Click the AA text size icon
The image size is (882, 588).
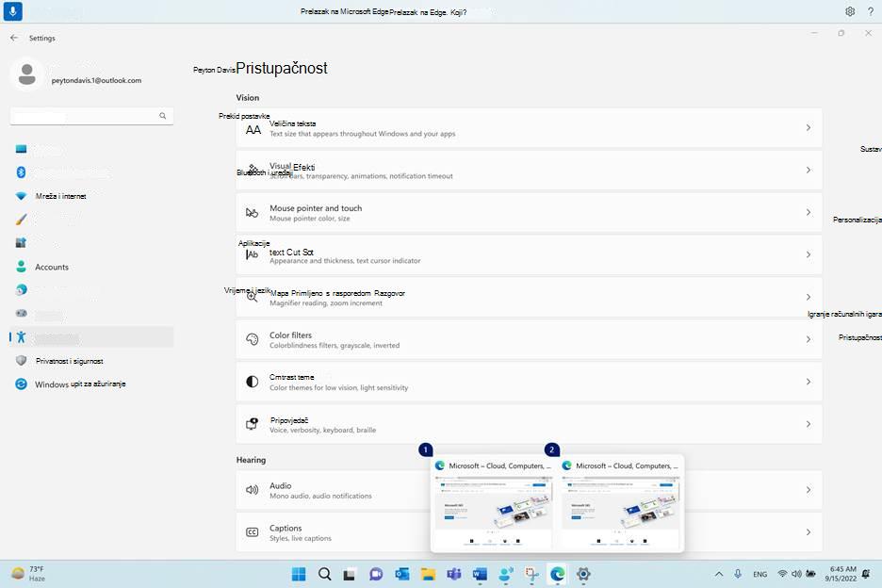[253, 129]
